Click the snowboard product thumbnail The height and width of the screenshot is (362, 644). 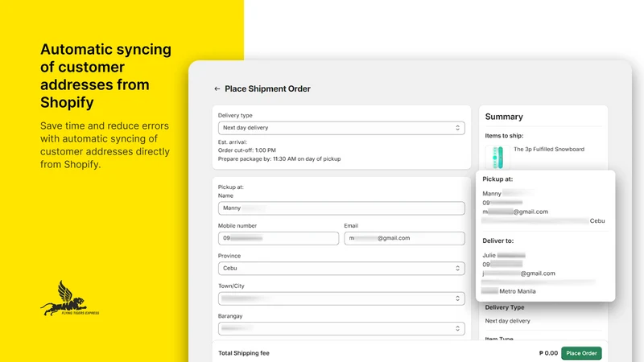(497, 157)
